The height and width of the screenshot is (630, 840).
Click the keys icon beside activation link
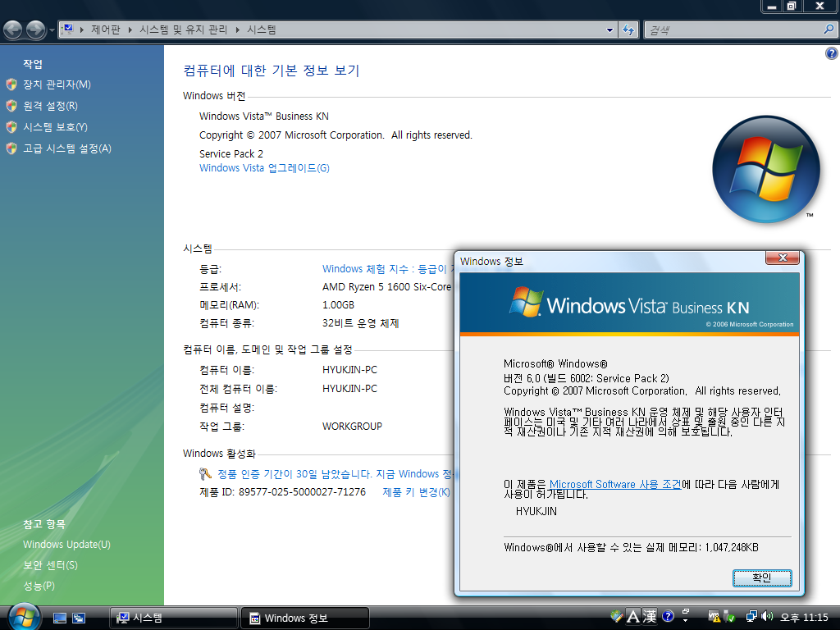pyautogui.click(x=205, y=474)
